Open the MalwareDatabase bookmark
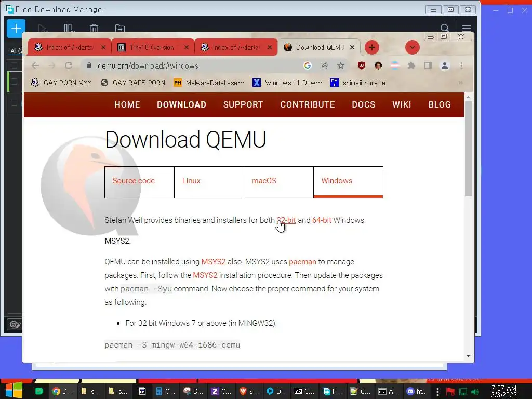The height and width of the screenshot is (399, 532). [x=209, y=83]
